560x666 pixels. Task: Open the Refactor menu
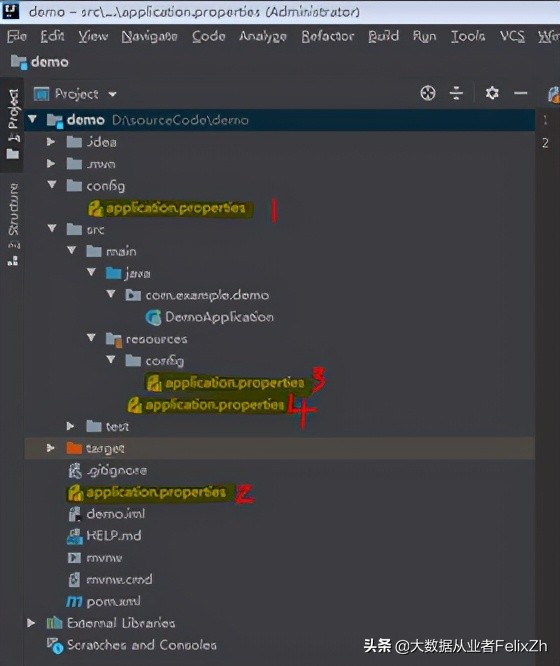pyautogui.click(x=328, y=37)
